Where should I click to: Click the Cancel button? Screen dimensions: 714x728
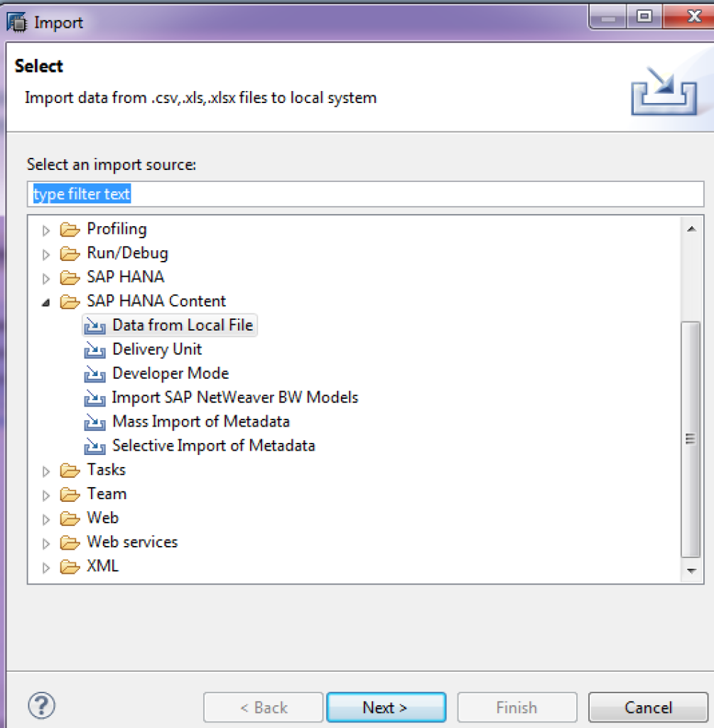pyautogui.click(x=648, y=707)
